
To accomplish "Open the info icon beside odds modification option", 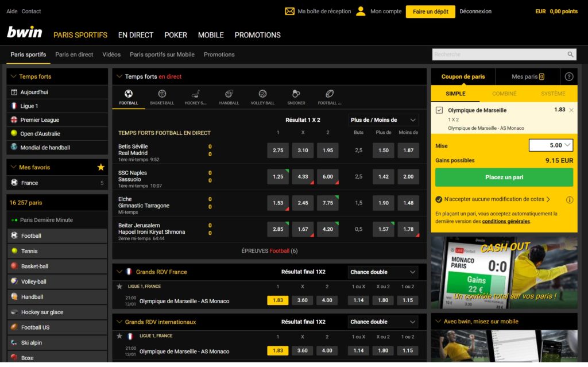I will tap(569, 200).
